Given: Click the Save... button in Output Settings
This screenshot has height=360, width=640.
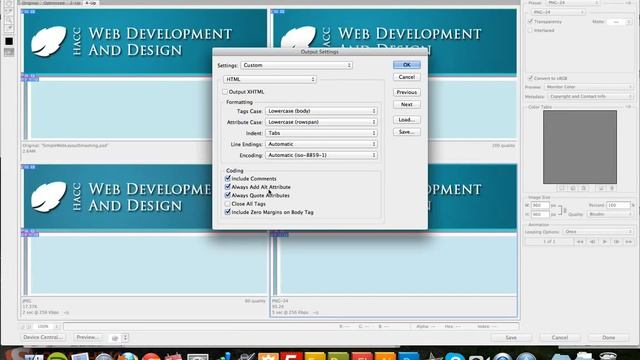Looking at the screenshot, I should pos(407,132).
